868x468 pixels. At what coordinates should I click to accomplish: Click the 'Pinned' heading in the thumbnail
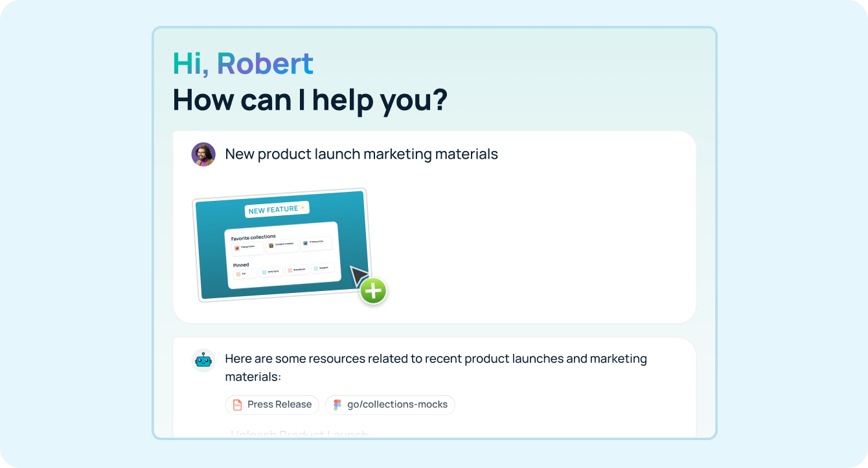point(240,264)
